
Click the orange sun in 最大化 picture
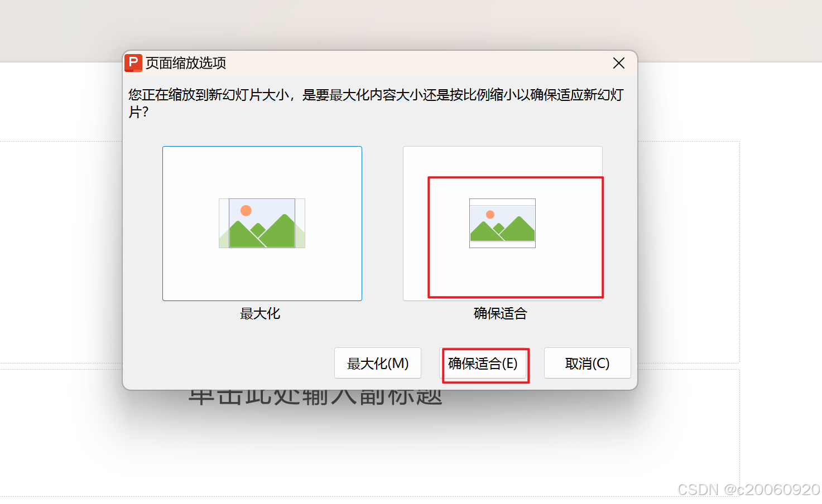tap(246, 210)
